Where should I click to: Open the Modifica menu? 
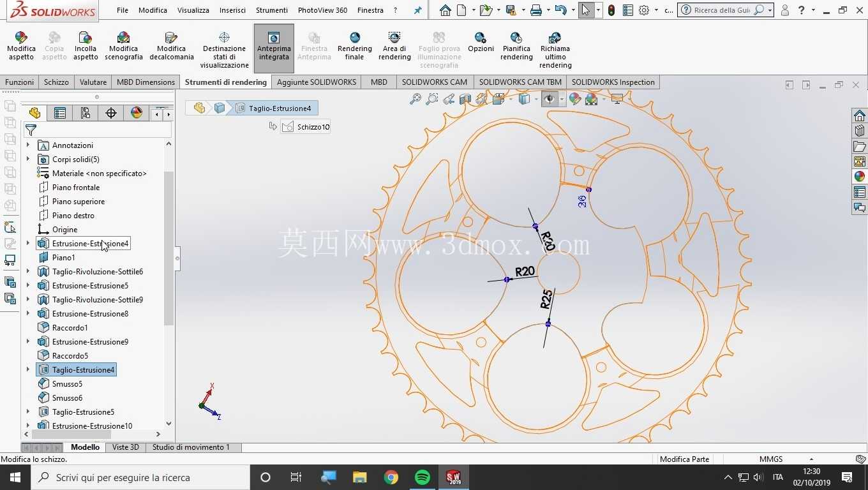coord(153,10)
